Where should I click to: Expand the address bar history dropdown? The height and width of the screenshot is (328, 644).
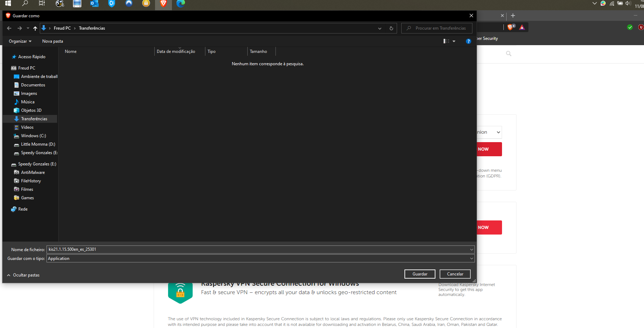(x=380, y=28)
